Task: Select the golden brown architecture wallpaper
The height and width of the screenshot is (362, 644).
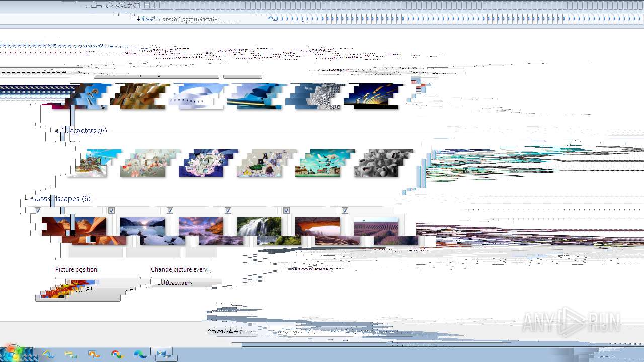Action: click(x=139, y=96)
